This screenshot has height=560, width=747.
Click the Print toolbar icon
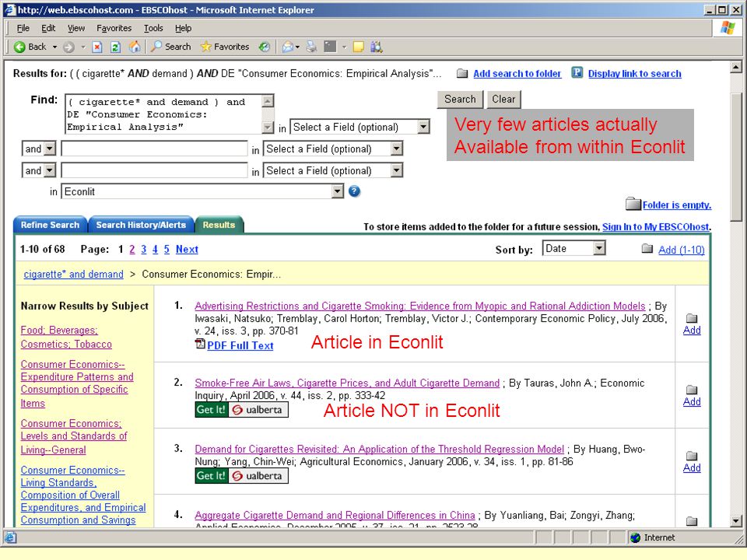311,47
